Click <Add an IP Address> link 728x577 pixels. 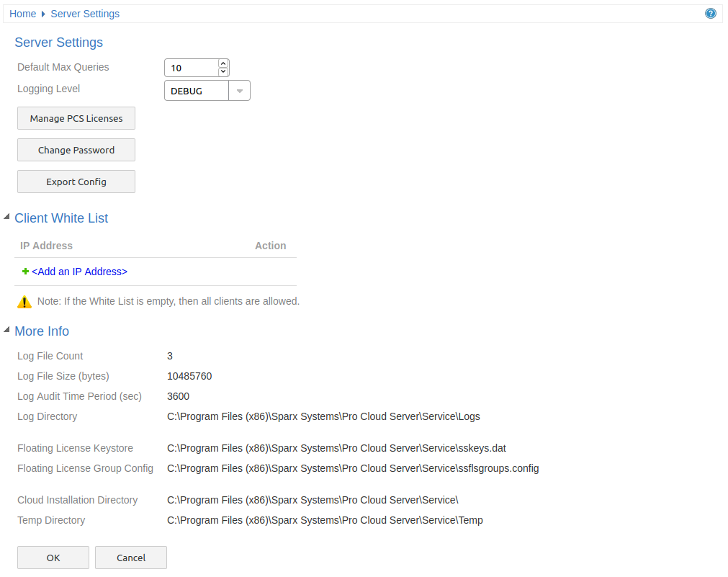79,272
